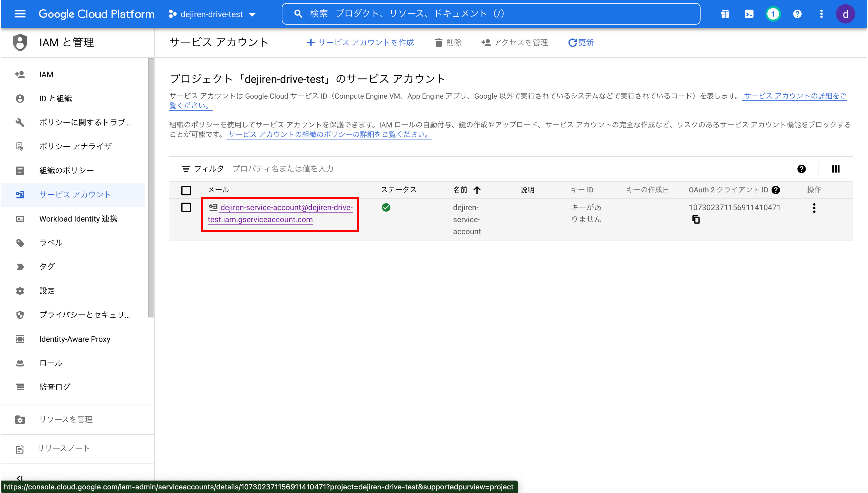
Task: Check the dejiren-service-account row checkbox
Action: click(x=186, y=207)
